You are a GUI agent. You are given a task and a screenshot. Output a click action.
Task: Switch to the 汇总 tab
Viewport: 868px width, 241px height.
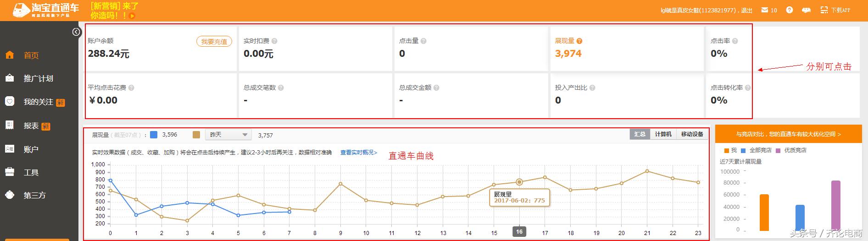point(640,134)
